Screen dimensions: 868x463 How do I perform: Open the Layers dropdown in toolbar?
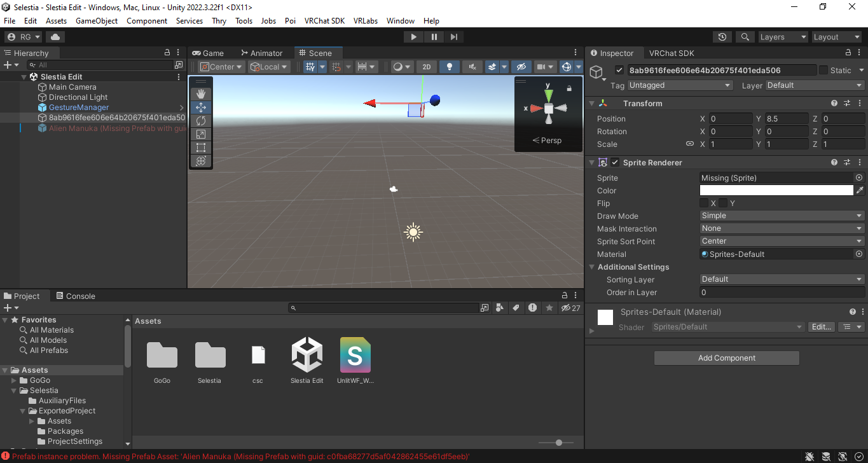(x=783, y=37)
